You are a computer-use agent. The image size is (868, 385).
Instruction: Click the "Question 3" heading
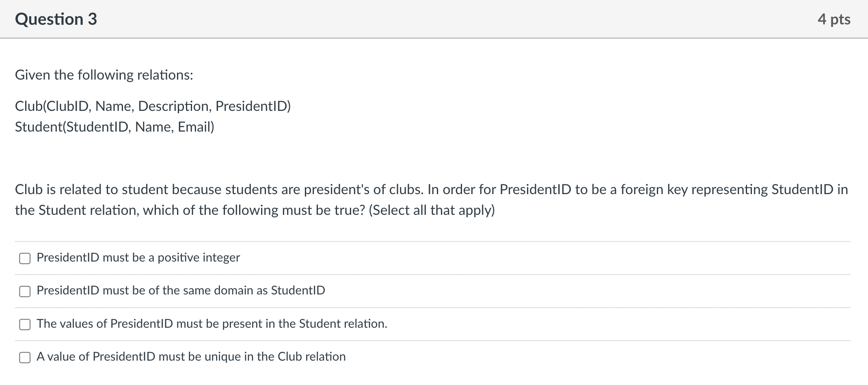(x=56, y=19)
